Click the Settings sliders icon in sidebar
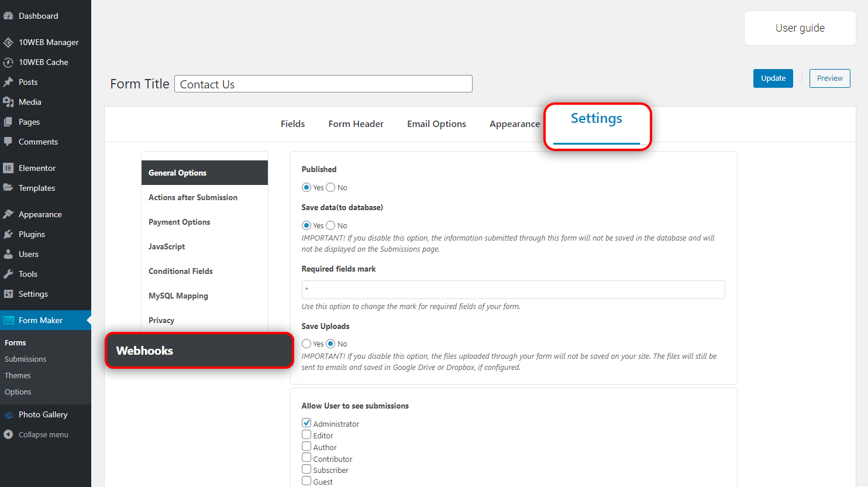The width and height of the screenshot is (868, 487). coord(8,294)
